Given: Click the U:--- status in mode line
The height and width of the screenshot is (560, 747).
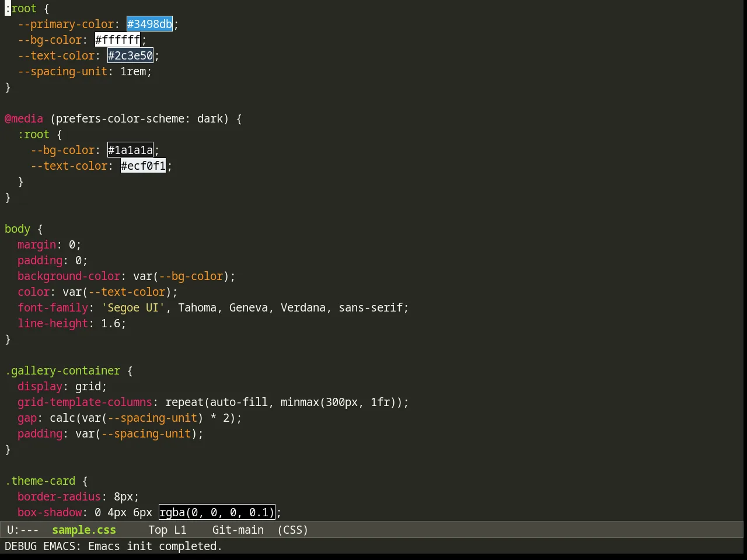Looking at the screenshot, I should tap(23, 530).
